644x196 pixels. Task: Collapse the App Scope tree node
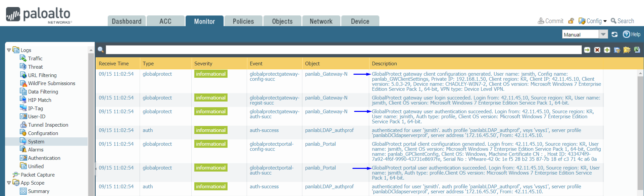9,183
